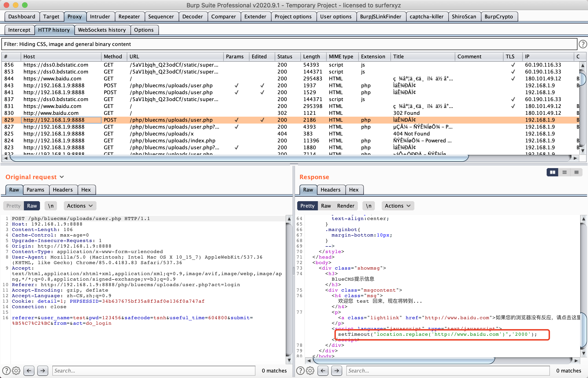Select the combined single-pane layout icon
Screen dimensions: 588x378
576,172
